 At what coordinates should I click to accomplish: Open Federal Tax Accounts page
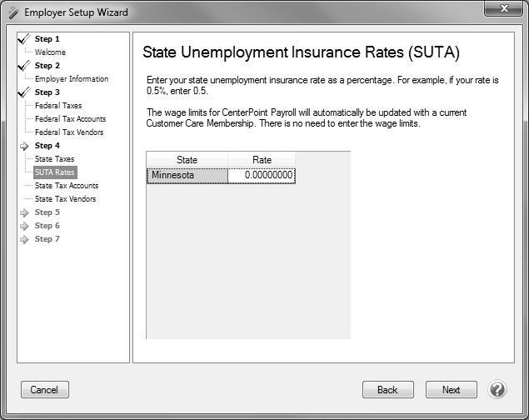(x=70, y=119)
